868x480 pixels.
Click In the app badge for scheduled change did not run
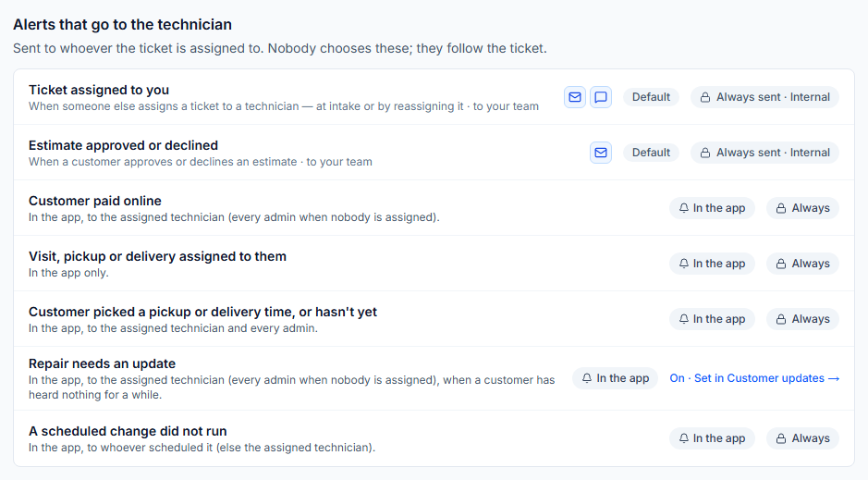pyautogui.click(x=712, y=438)
